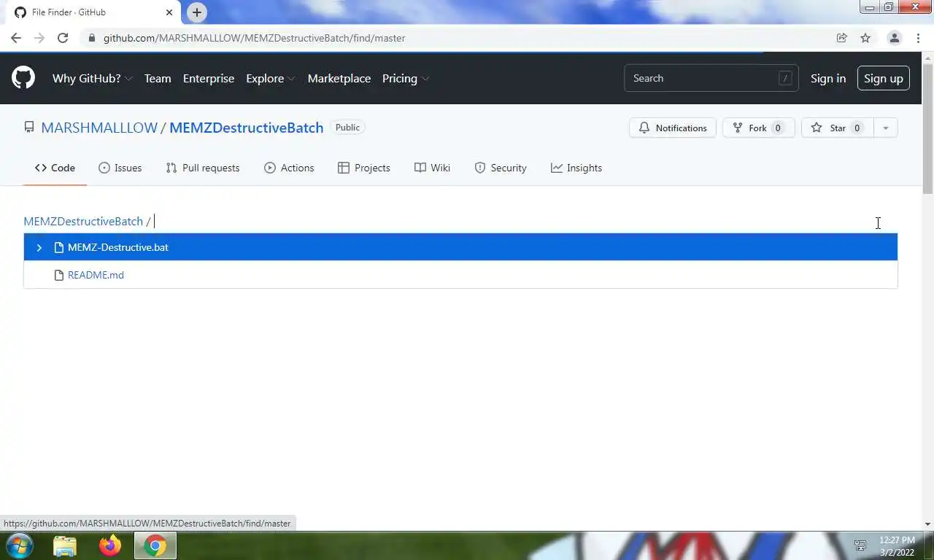View site security lock info
This screenshot has width=934, height=560.
[91, 38]
